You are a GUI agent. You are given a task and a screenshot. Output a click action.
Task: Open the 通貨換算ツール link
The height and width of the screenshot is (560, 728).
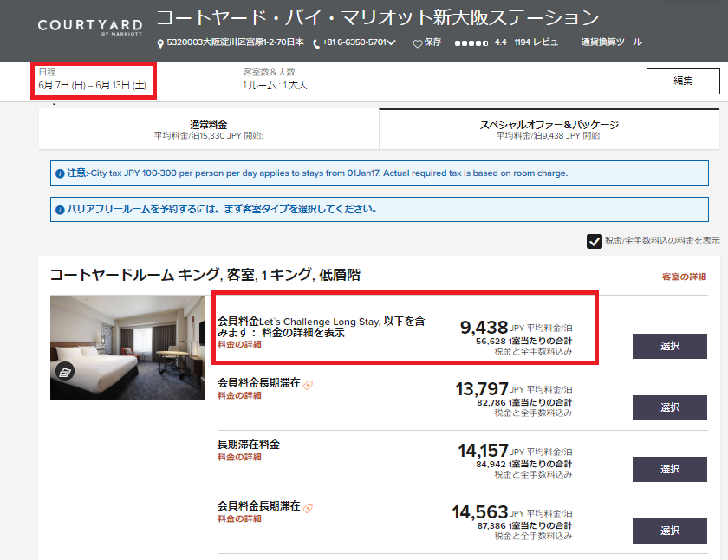click(x=612, y=42)
